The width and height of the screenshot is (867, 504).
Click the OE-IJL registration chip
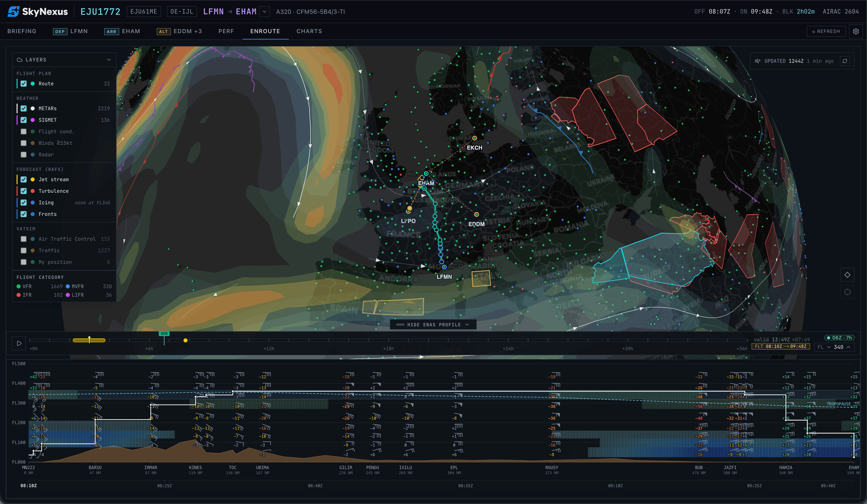coord(182,12)
